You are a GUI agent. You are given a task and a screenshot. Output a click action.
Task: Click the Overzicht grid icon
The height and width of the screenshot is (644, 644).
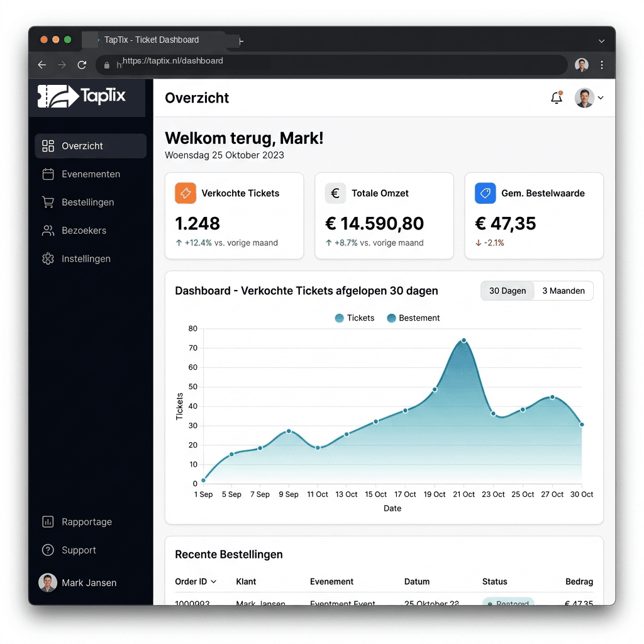point(48,146)
